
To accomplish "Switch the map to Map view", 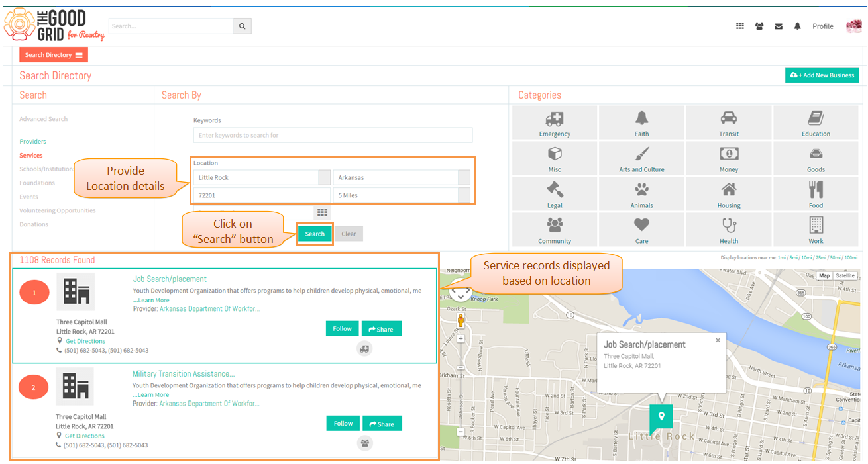I will [824, 275].
